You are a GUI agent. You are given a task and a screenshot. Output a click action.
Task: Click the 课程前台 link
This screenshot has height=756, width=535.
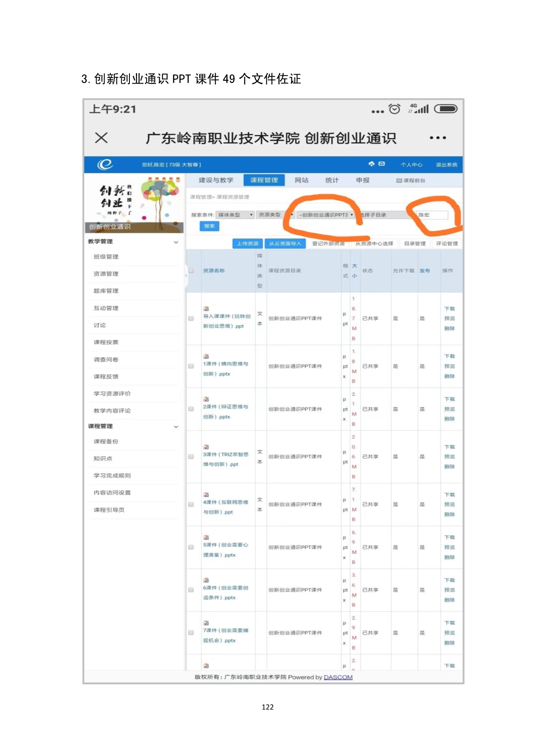(x=411, y=181)
